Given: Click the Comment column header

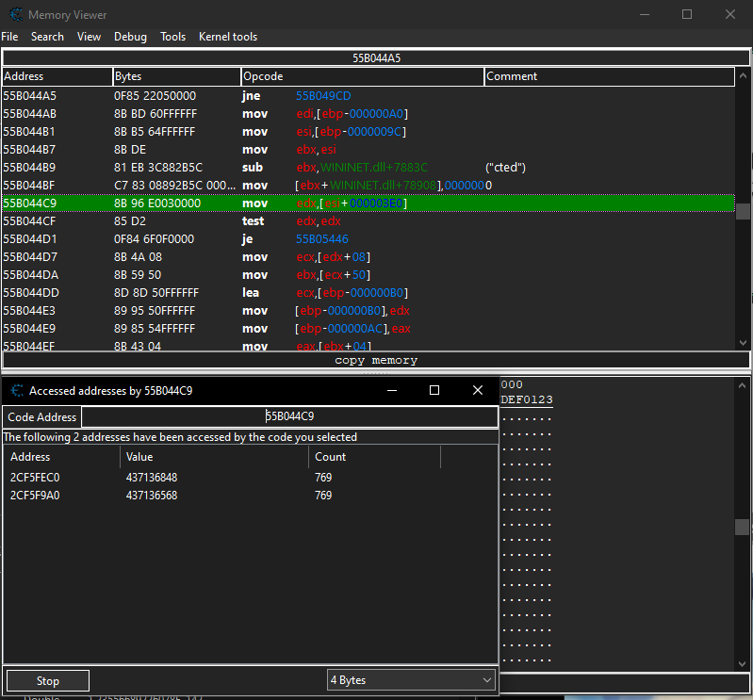Looking at the screenshot, I should click(609, 76).
